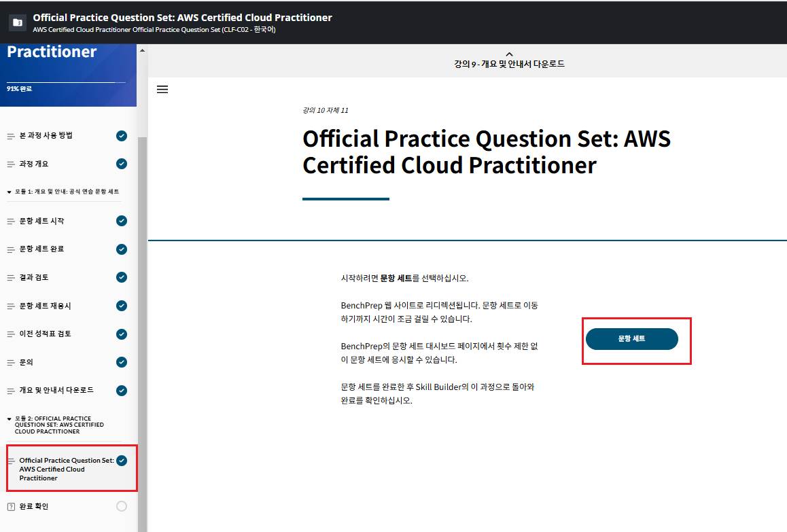Click the 문항 세트 button
This screenshot has height=532, width=787.
tap(631, 339)
